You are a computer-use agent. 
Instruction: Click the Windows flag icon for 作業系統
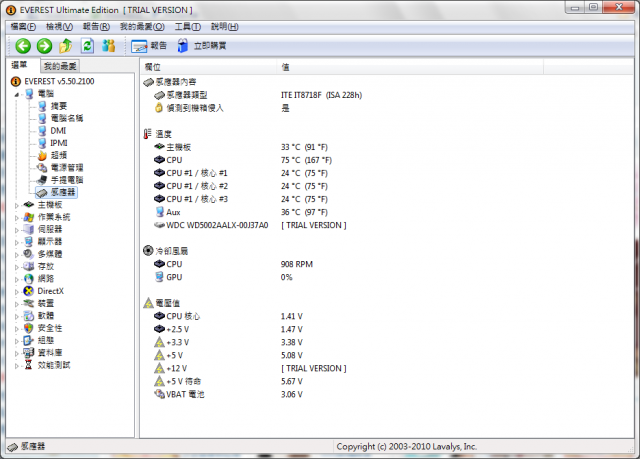pos(29,217)
